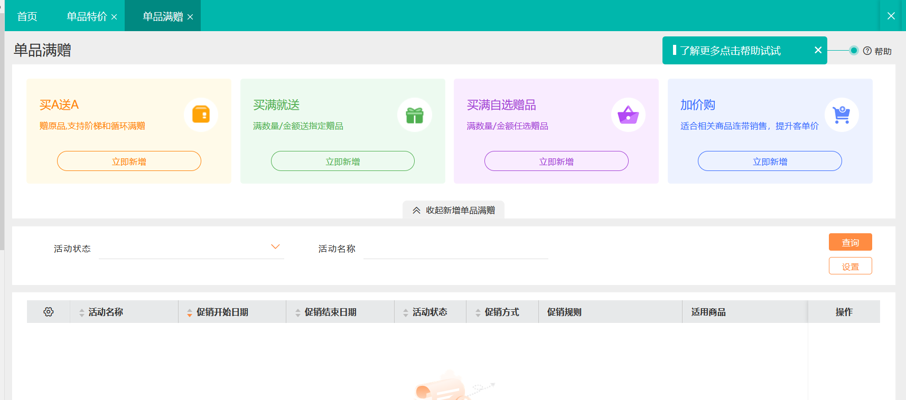Click the 促销规则 column header
This screenshot has height=400, width=906.
point(564,312)
